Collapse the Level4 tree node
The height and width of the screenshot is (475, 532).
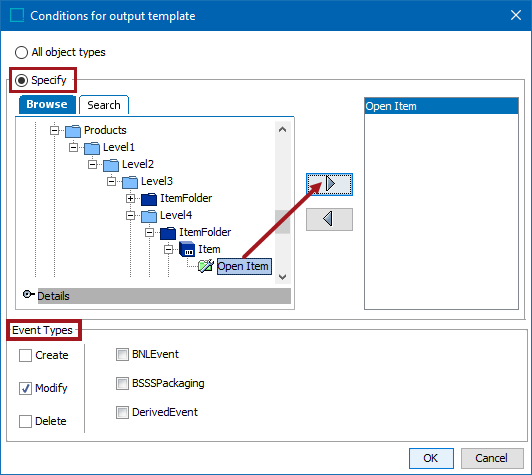(x=130, y=215)
